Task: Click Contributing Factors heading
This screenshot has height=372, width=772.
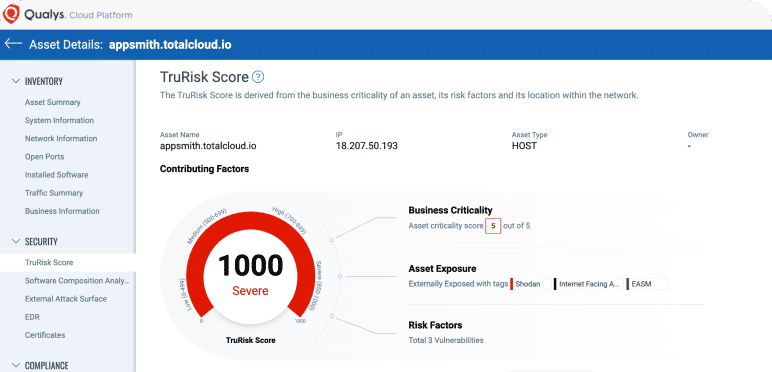Action: [x=204, y=169]
